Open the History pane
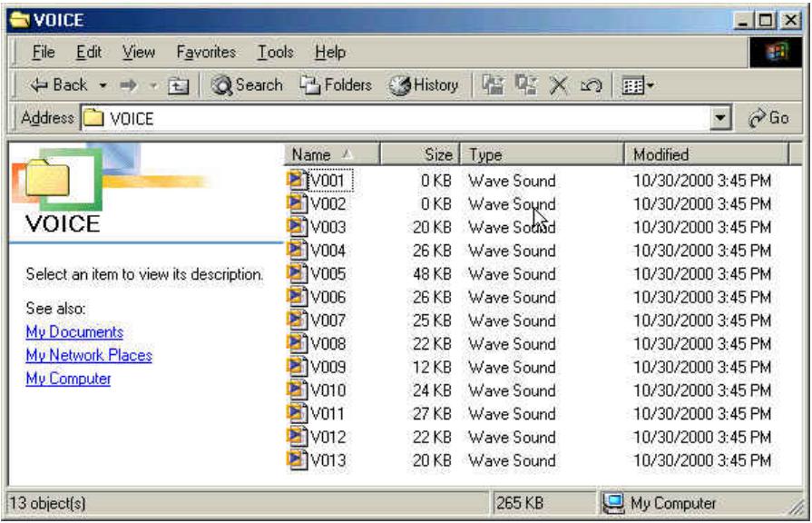This screenshot has height=523, width=812. click(424, 85)
